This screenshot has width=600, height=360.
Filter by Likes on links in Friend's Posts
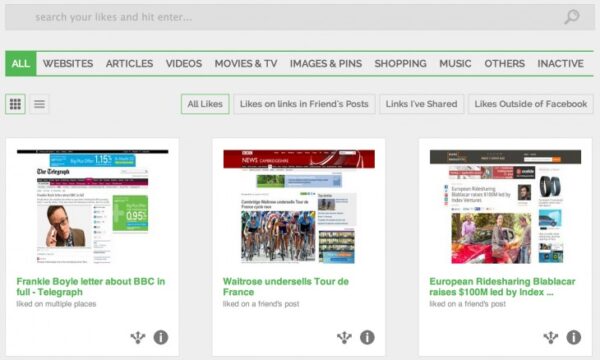click(x=304, y=104)
